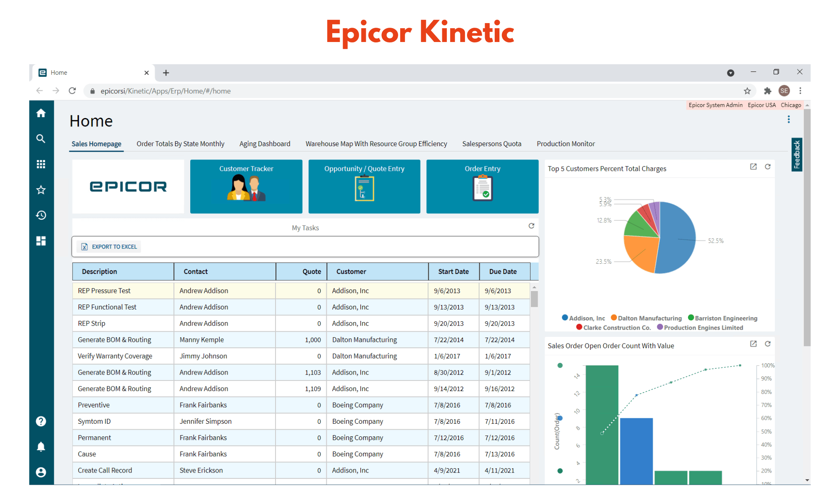
Task: Toggle Clarke Construction Co. legend entry
Action: click(x=613, y=327)
